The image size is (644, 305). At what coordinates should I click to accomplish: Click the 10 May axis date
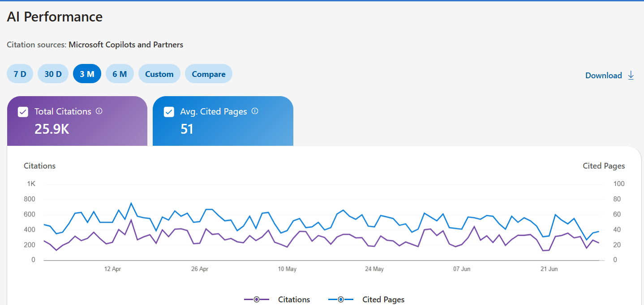coord(287,269)
